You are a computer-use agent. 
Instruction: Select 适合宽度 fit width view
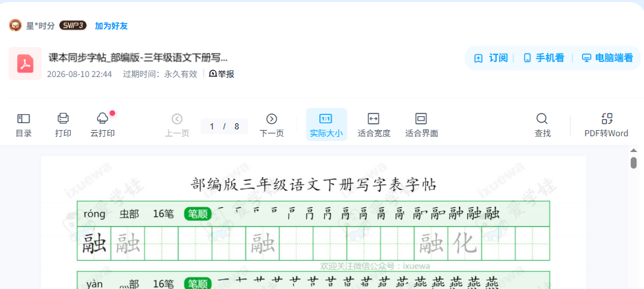(374, 125)
